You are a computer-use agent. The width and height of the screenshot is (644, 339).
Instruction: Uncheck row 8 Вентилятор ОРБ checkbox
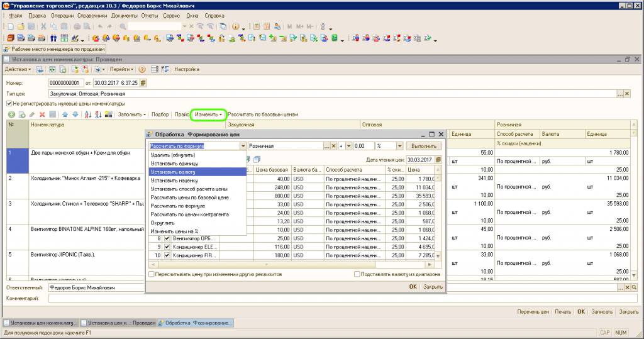tap(167, 238)
